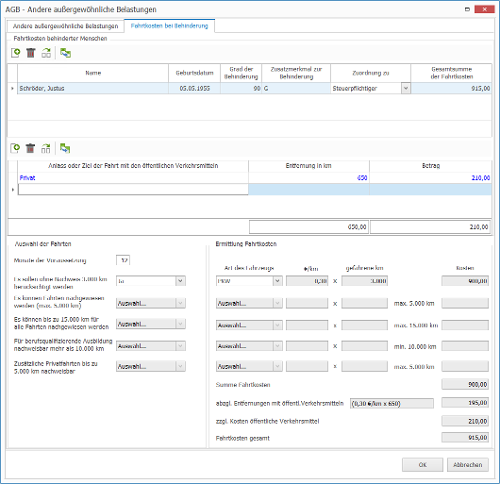Click Betrag column header
This screenshot has width=500, height=484.
430,166
